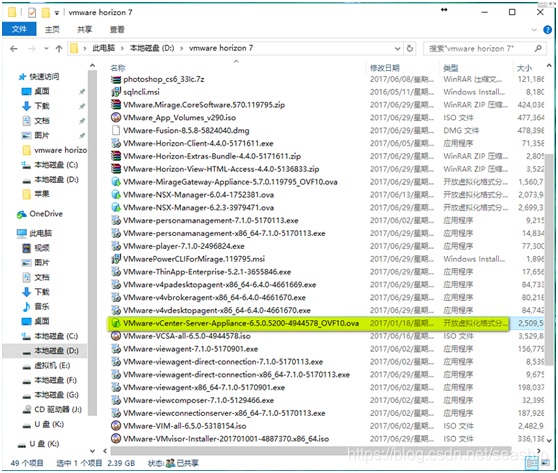Viewport: 558px width, 473px height.
Task: Select VMware.Mirage.CoreSoftware zip file icon
Action: [x=116, y=105]
